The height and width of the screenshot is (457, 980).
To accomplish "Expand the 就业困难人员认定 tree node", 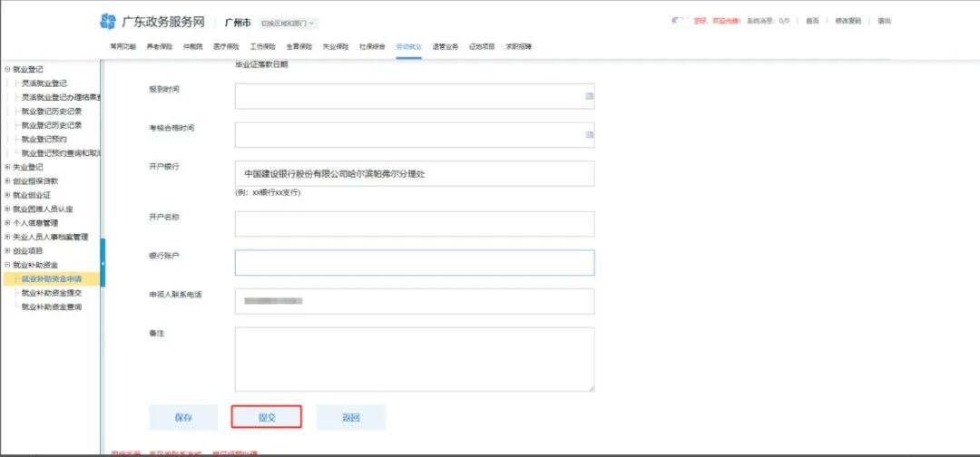I will click(x=7, y=209).
